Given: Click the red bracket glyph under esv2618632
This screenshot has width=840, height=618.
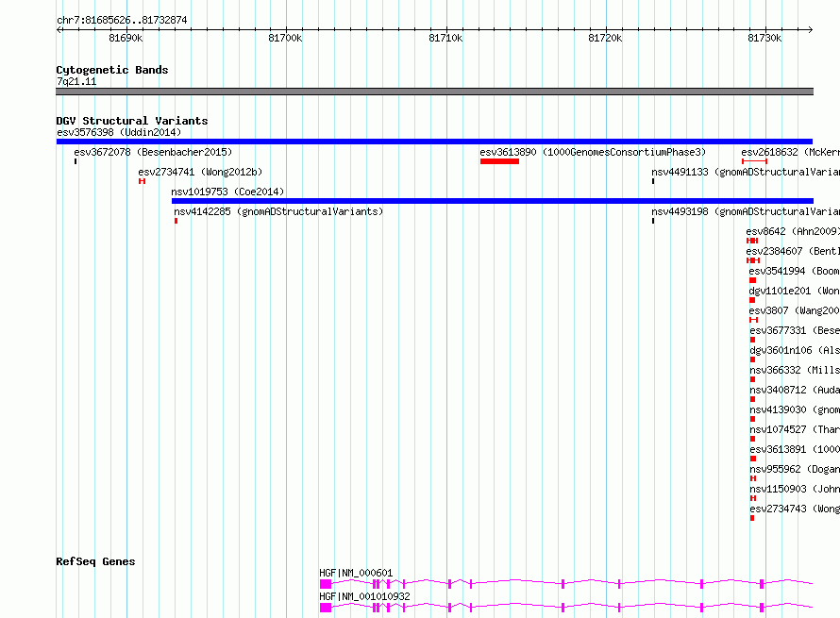Looking at the screenshot, I should (x=755, y=161).
